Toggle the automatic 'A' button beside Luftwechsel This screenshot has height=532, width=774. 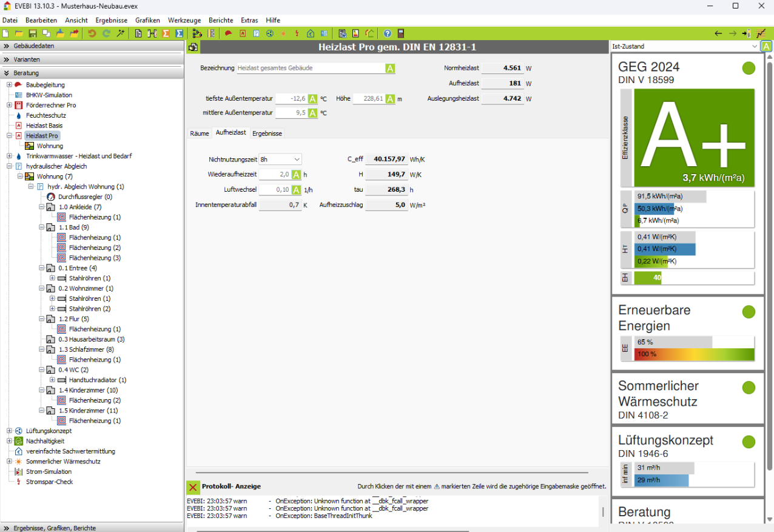pyautogui.click(x=296, y=190)
